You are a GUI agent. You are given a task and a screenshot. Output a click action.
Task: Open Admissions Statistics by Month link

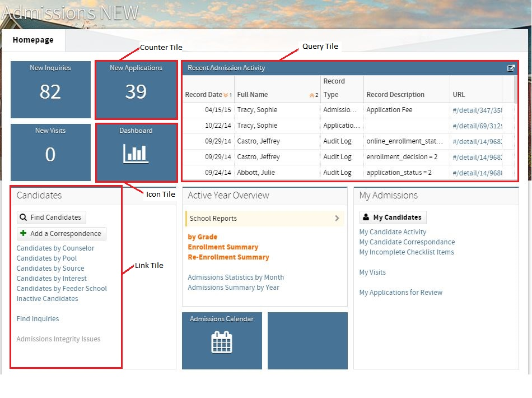pyautogui.click(x=236, y=277)
